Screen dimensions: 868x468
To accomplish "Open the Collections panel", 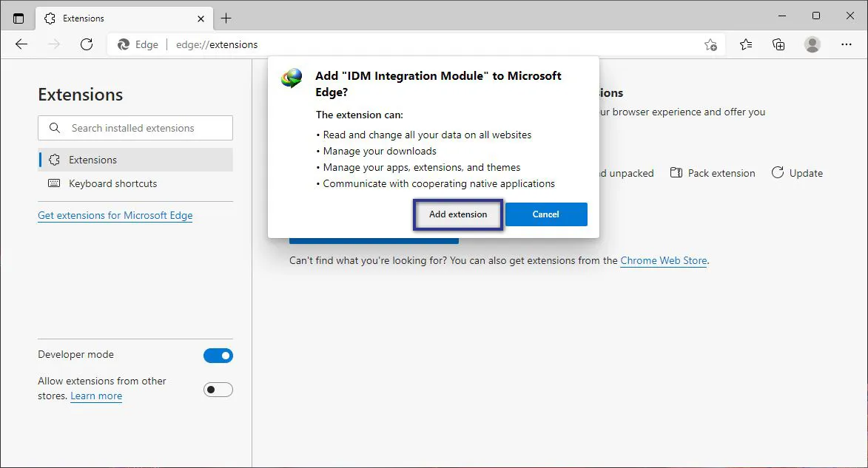I will (778, 44).
